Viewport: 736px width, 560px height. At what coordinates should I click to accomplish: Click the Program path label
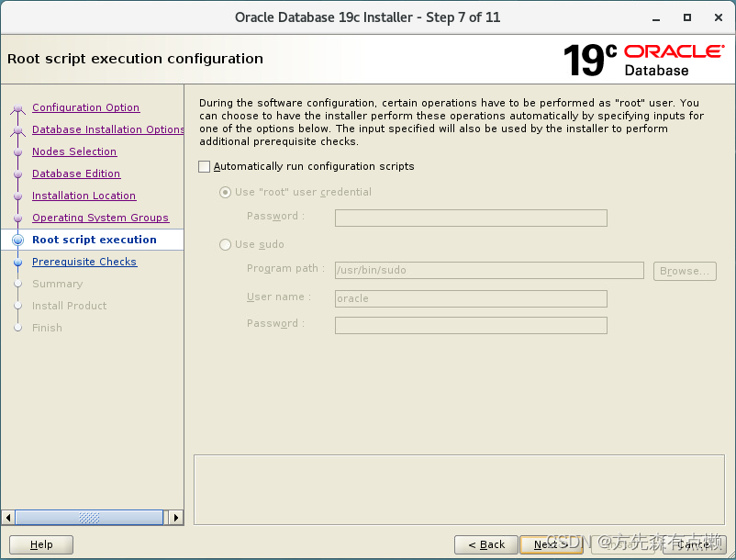[x=285, y=268]
